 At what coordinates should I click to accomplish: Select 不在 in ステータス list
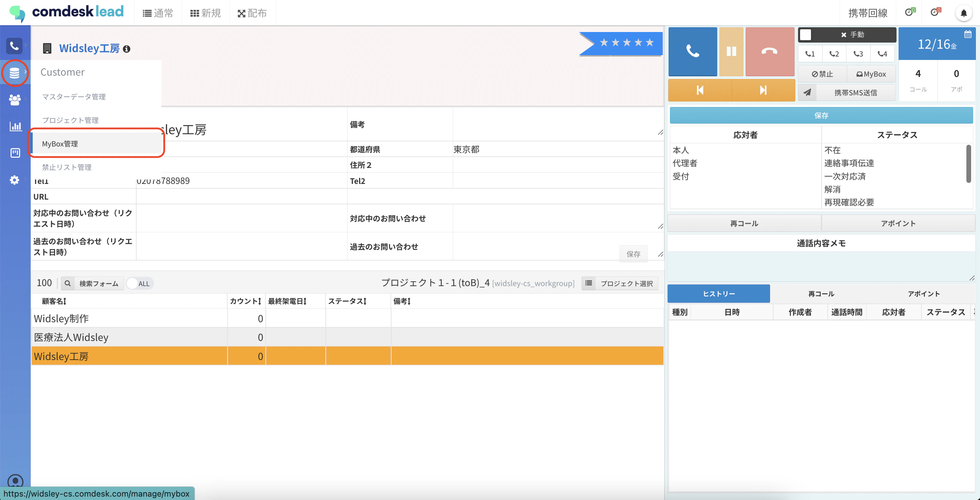point(832,150)
